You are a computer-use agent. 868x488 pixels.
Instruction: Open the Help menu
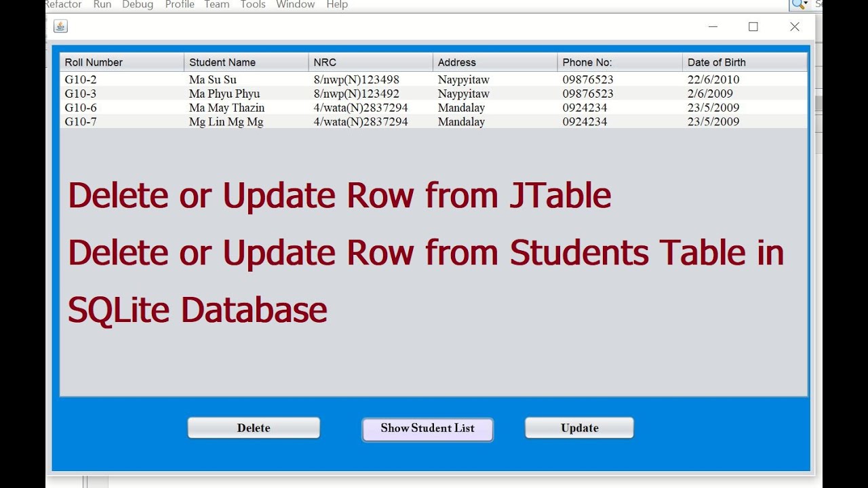pos(337,5)
